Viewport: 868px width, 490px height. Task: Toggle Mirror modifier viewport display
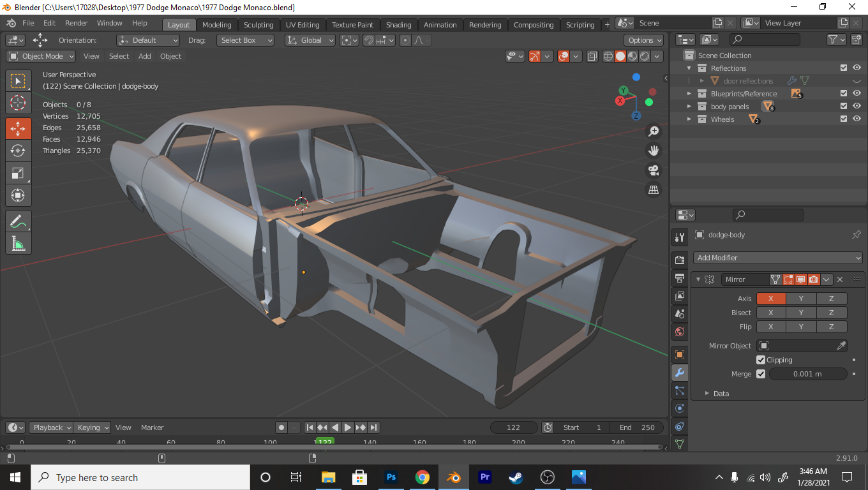[801, 279]
